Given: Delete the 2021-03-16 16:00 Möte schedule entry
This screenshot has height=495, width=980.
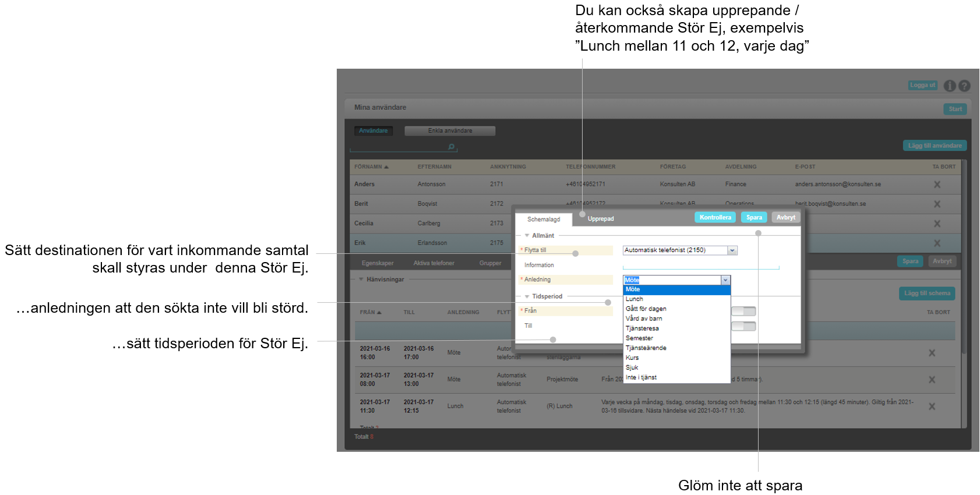Looking at the screenshot, I should point(932,353).
